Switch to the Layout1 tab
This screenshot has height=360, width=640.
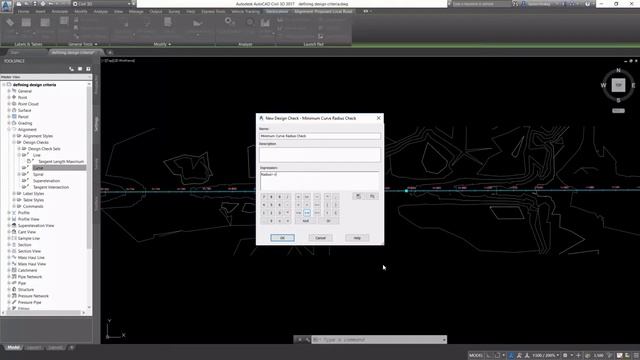pyautogui.click(x=33, y=348)
